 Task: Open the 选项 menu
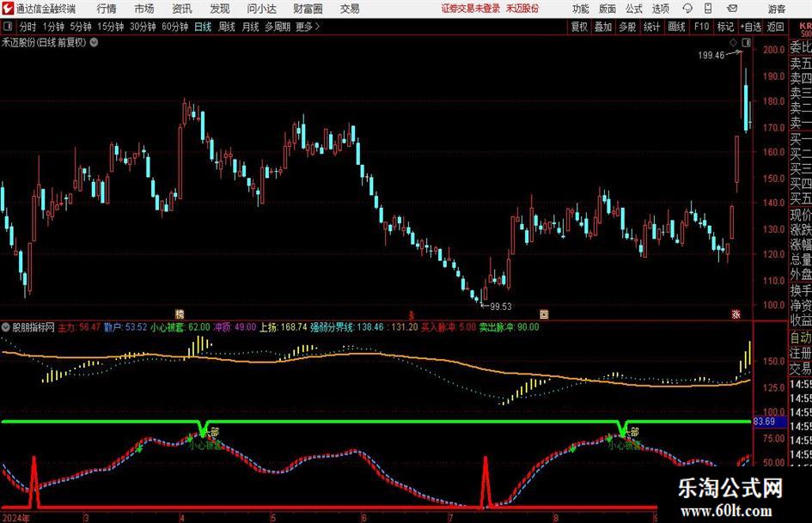click(660, 9)
